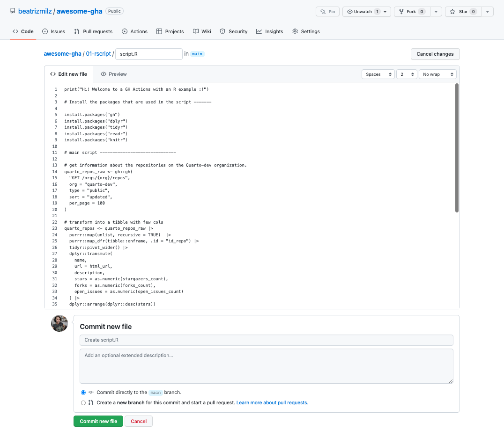Star the awesome-gha repository

click(463, 12)
